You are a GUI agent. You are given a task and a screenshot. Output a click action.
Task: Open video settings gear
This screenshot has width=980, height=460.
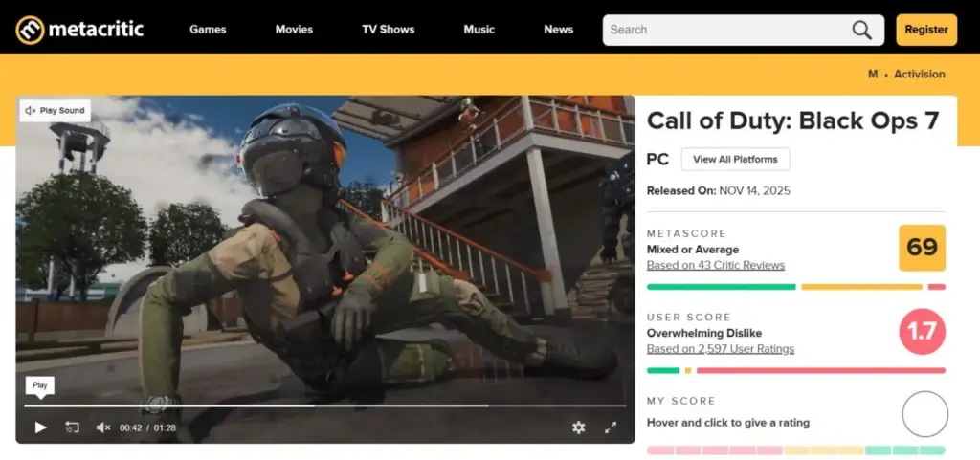tap(579, 427)
